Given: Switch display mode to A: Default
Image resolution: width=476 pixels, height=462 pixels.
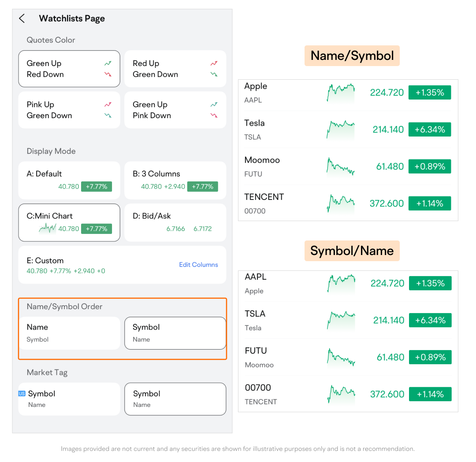Looking at the screenshot, I should pyautogui.click(x=69, y=180).
